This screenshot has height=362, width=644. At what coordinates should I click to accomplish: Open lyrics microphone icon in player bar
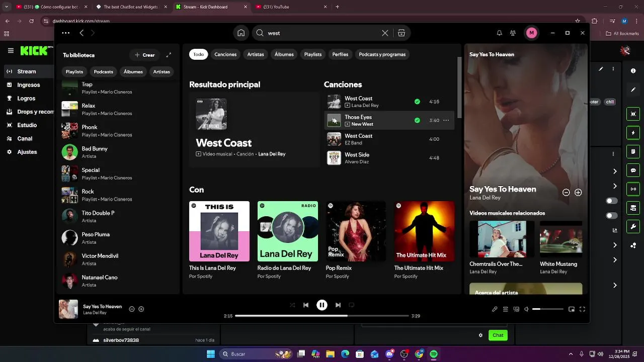click(495, 310)
